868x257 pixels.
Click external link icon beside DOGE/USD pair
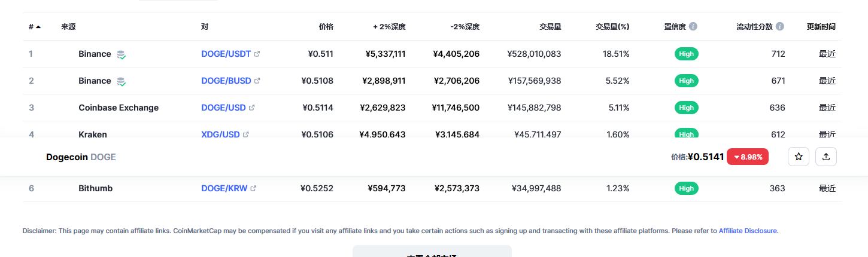point(252,108)
